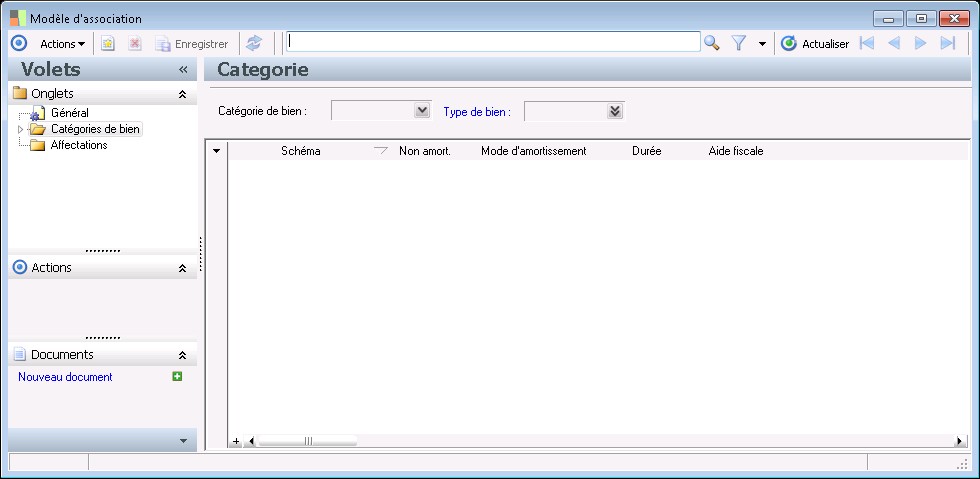Add a grid row with the plus button

click(x=236, y=441)
